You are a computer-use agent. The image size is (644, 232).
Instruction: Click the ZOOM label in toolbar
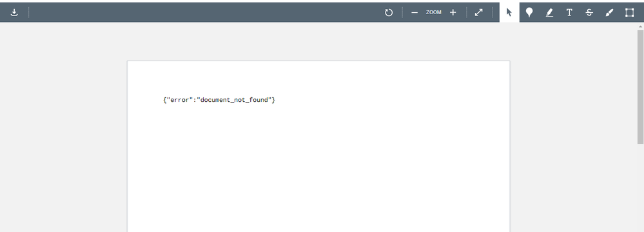433,12
